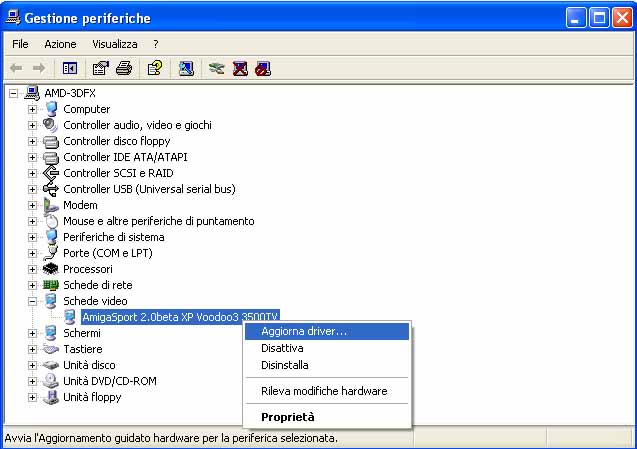Screen dimensions: 637x449
Task: Select the Mouse e altre periferiche di puntamento row
Action: (158, 221)
